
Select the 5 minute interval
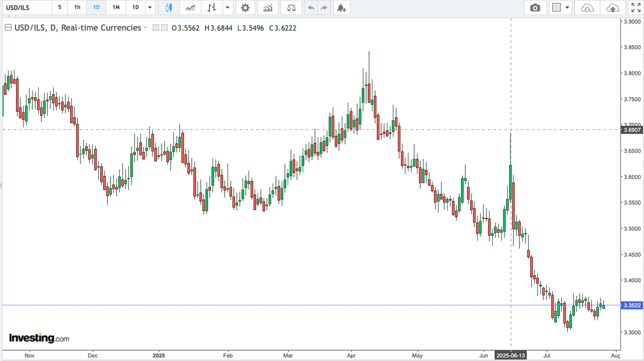coord(60,8)
